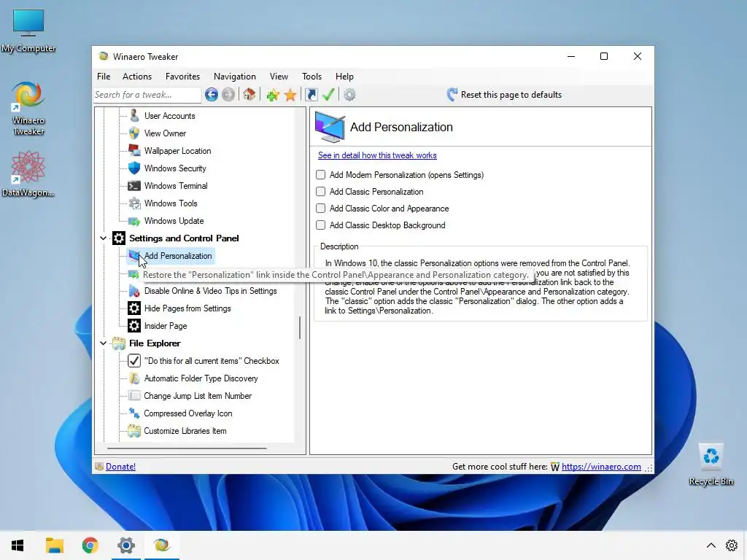Click 'Reset this page to defaults' label
The width and height of the screenshot is (747, 560).
click(x=511, y=95)
